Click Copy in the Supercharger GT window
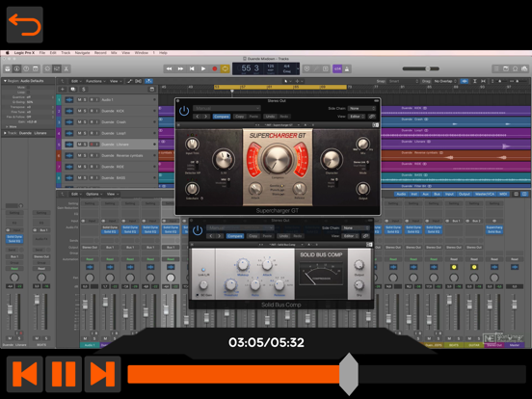 pos(240,117)
